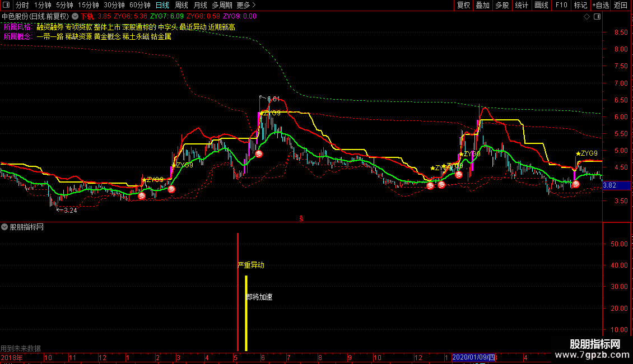Click the rightmost ★ZYG9 marker

(x=587, y=153)
